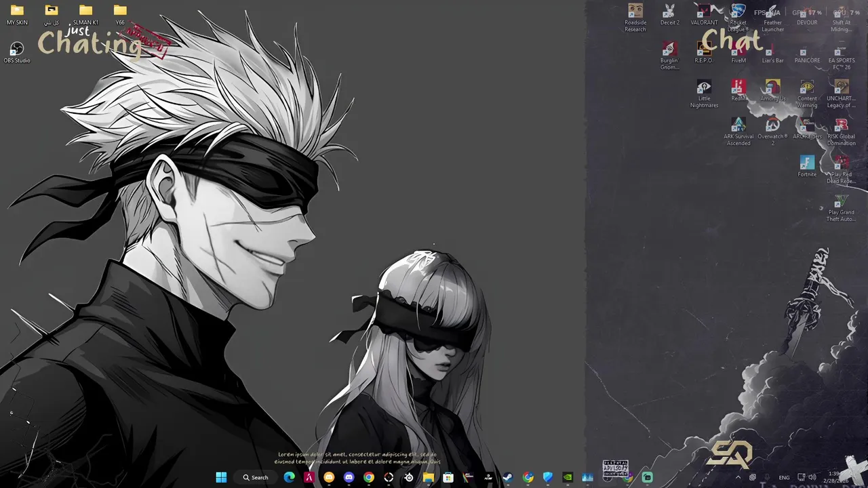This screenshot has height=488, width=868.
Task: Open the taskbar clock and date
Action: [x=835, y=477]
